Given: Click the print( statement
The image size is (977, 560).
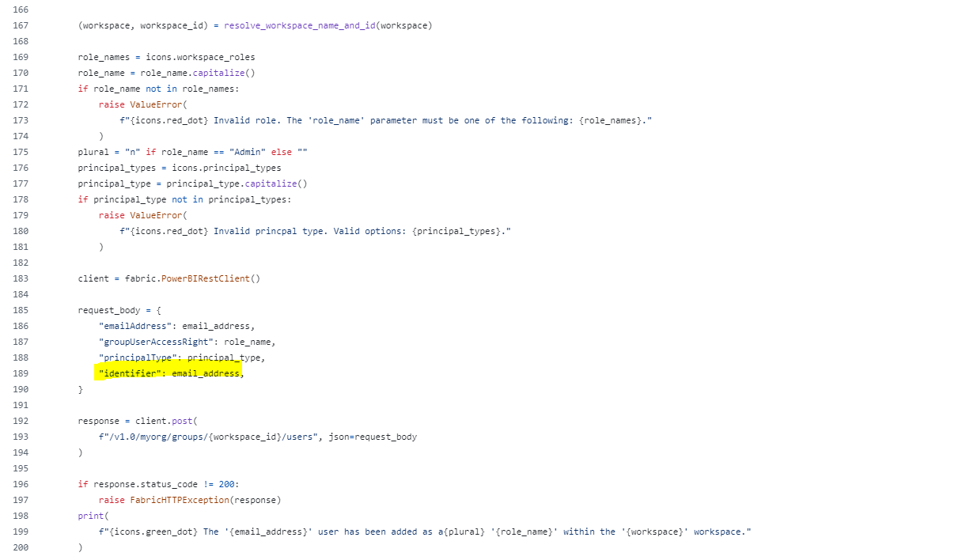Looking at the screenshot, I should tap(93, 516).
